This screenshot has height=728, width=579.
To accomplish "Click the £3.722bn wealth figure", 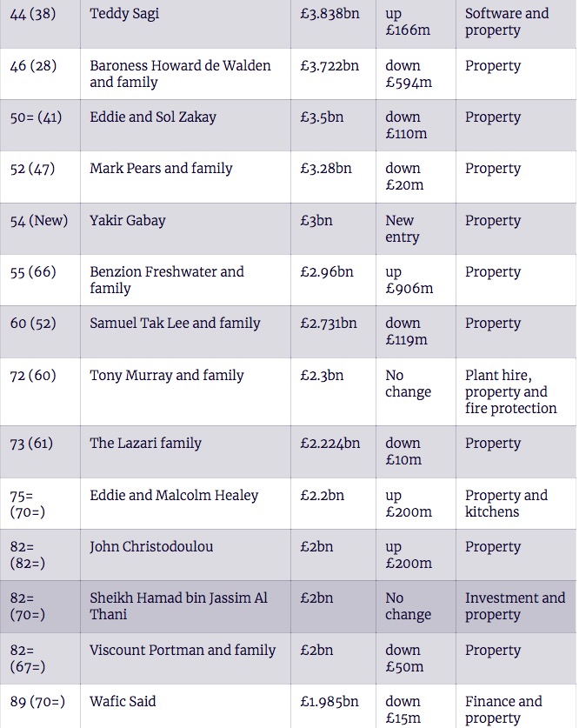I will coord(329,66).
